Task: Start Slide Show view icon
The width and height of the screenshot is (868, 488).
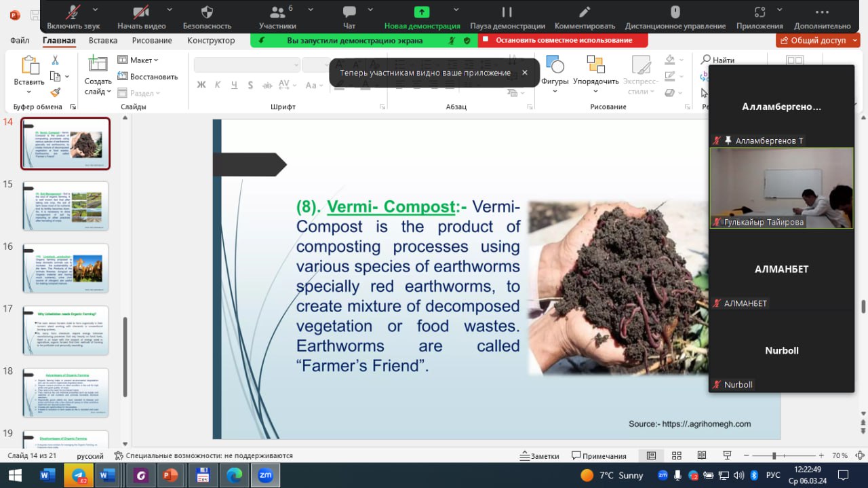Action: 727,455
